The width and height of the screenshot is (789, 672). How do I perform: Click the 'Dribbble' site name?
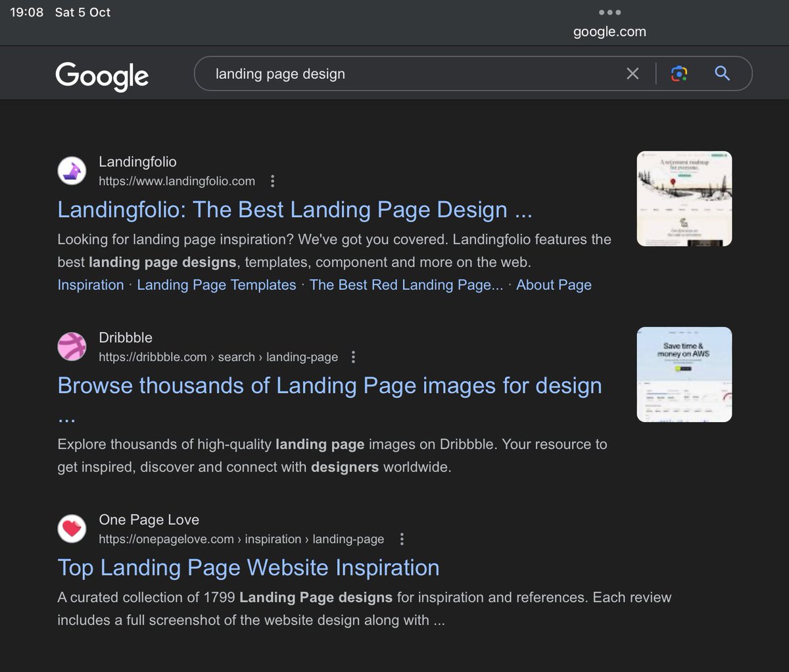[x=126, y=337]
